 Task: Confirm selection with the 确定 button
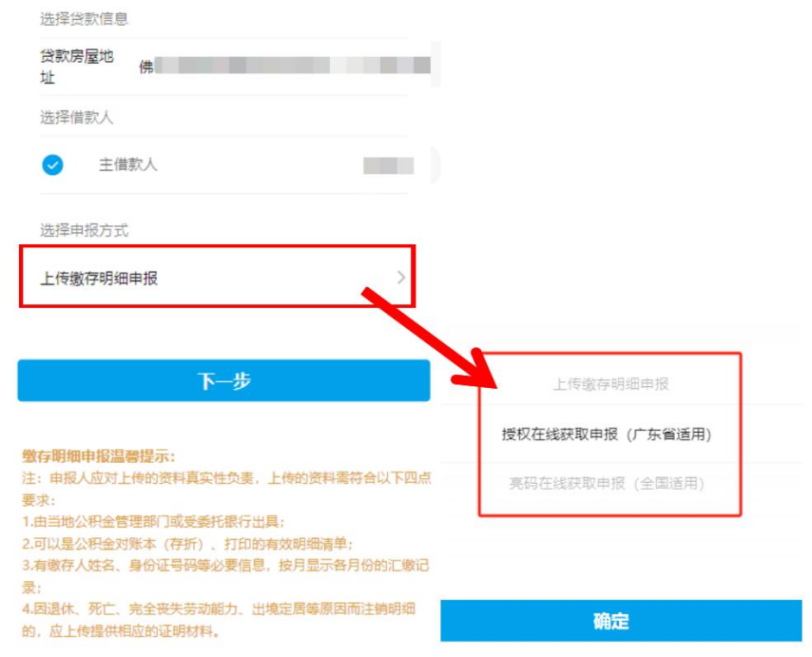point(621,621)
